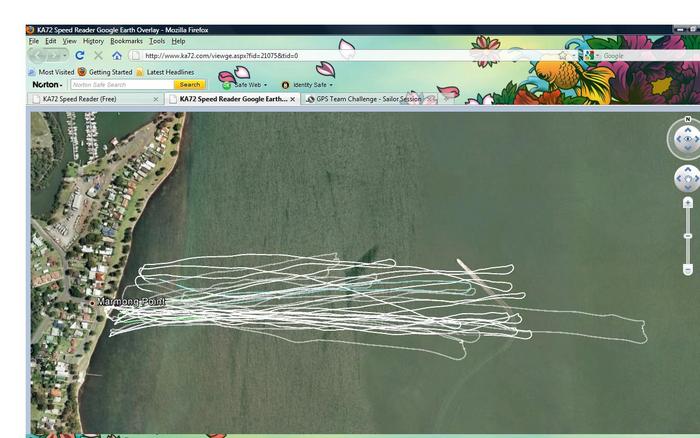
Task: Click the URL address bar
Action: (340, 56)
